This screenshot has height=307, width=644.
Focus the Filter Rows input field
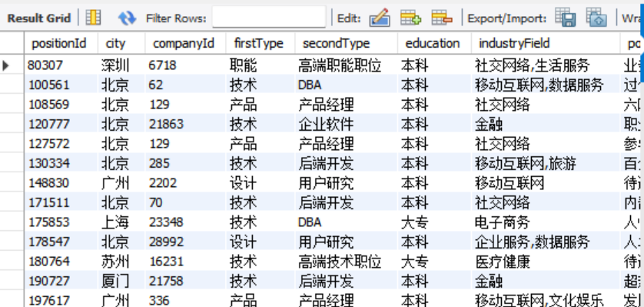point(269,18)
